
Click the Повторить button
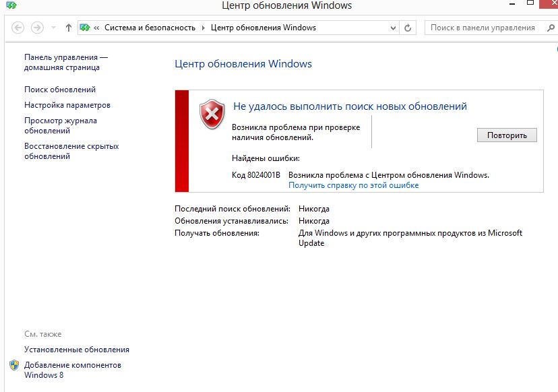[507, 135]
